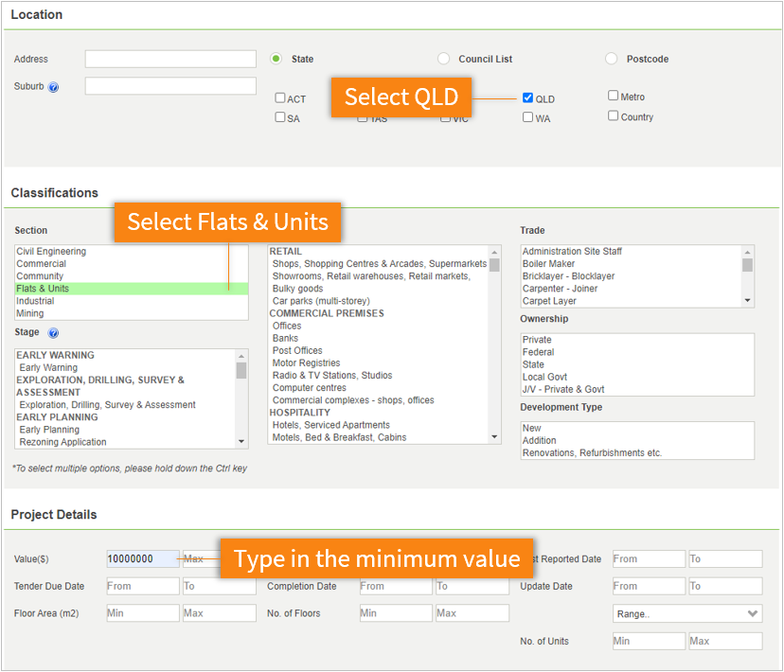Focus the Value minimum field
The width and height of the screenshot is (784, 672).
coord(143,559)
